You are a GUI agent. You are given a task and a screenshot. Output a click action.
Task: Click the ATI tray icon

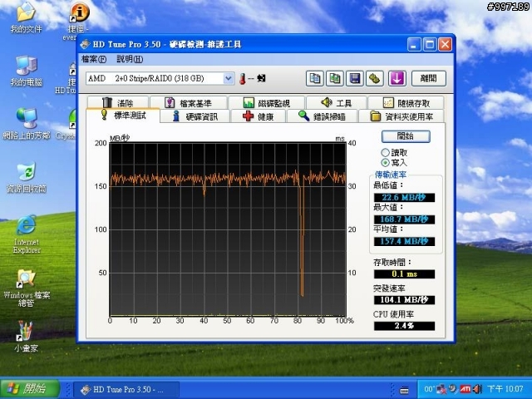point(465,389)
